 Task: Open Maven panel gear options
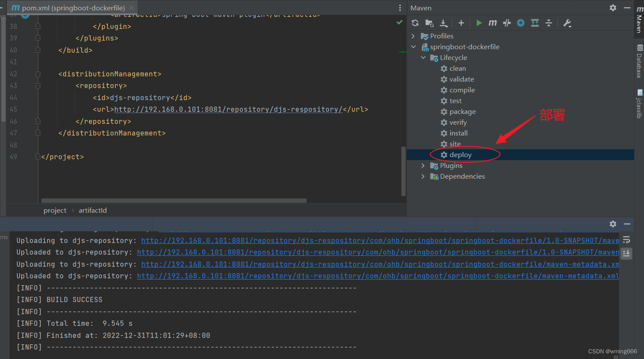[613, 8]
